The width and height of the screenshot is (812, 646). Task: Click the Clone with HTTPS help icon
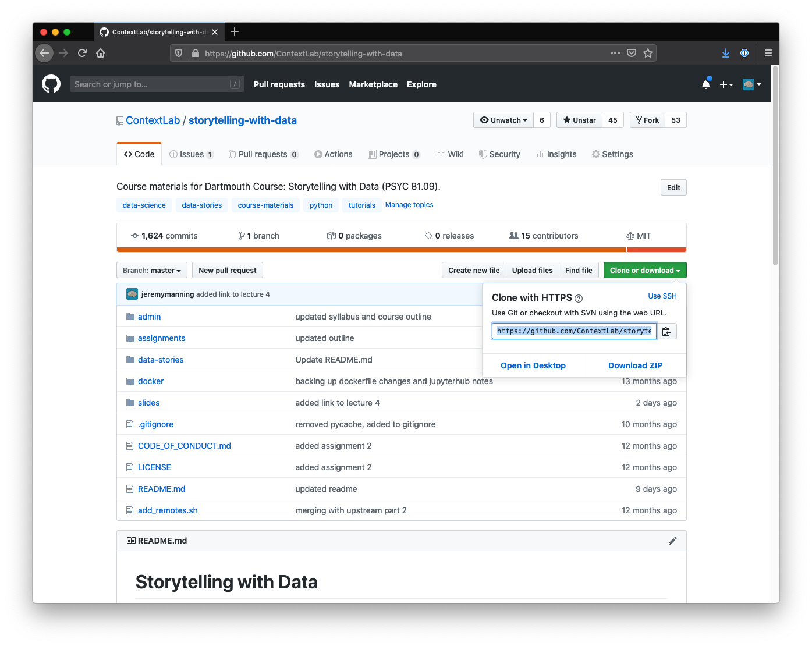click(579, 299)
